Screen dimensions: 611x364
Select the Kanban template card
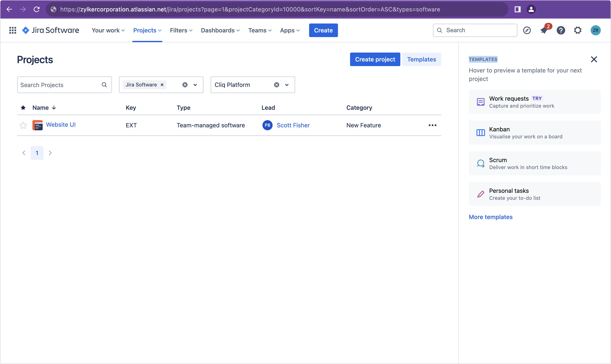(534, 132)
